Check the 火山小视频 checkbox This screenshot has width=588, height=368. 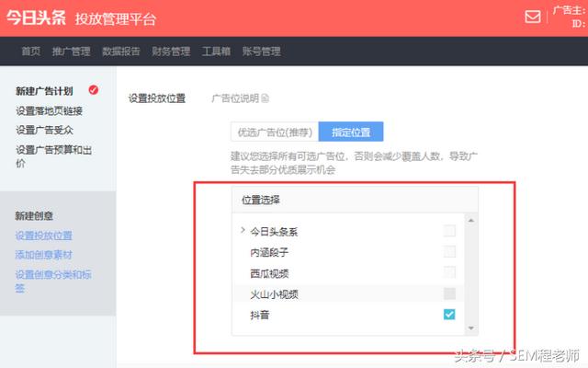click(449, 293)
